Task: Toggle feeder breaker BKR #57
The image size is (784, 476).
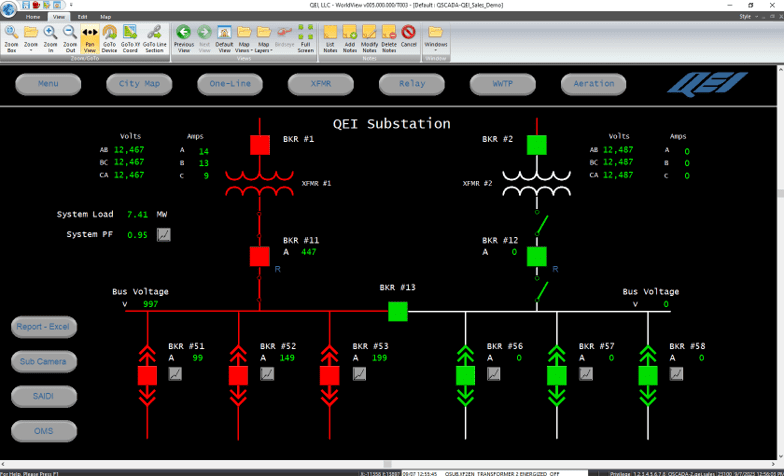Action: tap(556, 376)
